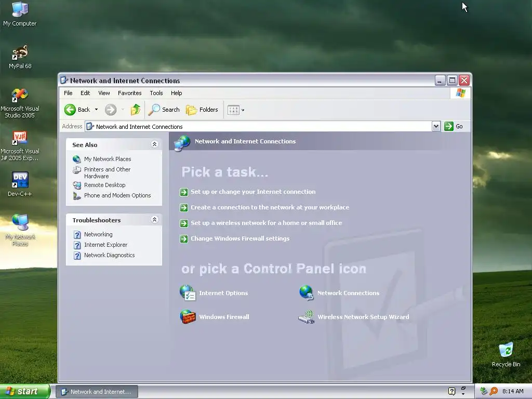The image size is (532, 399).
Task: Expand the Address bar dropdown
Action: [436, 126]
